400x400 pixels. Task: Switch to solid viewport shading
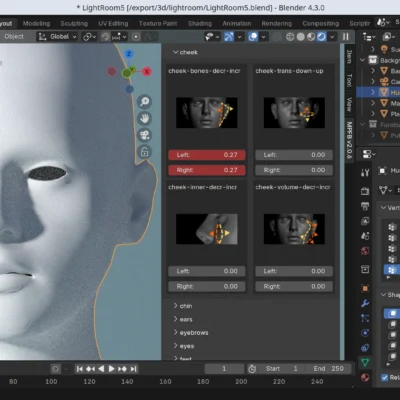(x=301, y=36)
